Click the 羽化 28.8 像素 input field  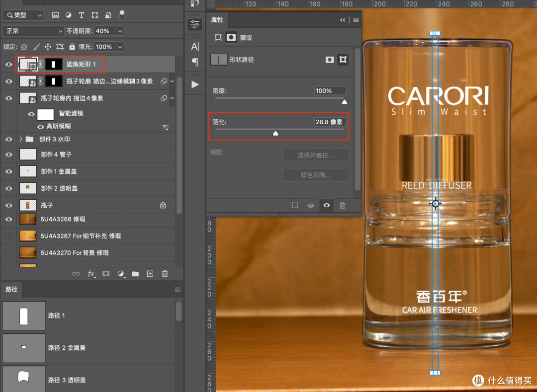(x=330, y=122)
